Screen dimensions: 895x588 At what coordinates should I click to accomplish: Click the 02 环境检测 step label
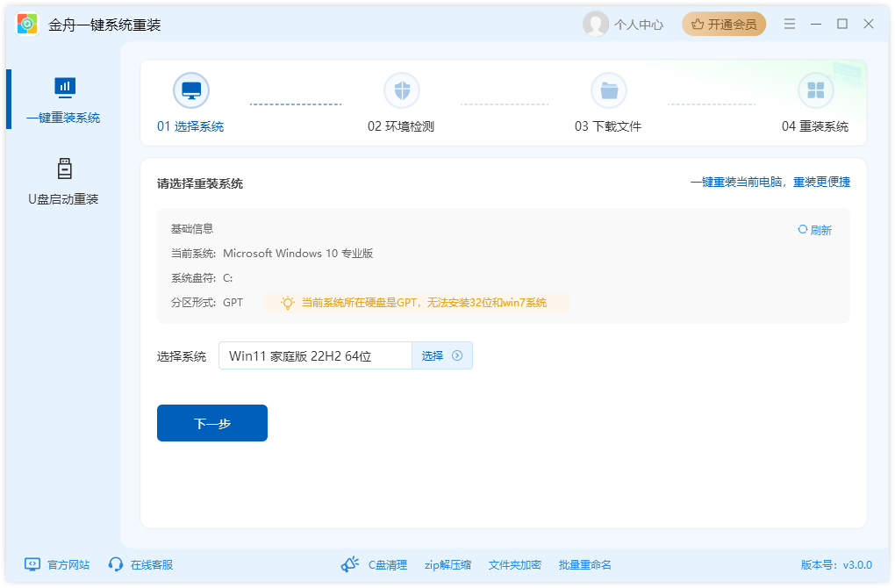[x=401, y=126]
